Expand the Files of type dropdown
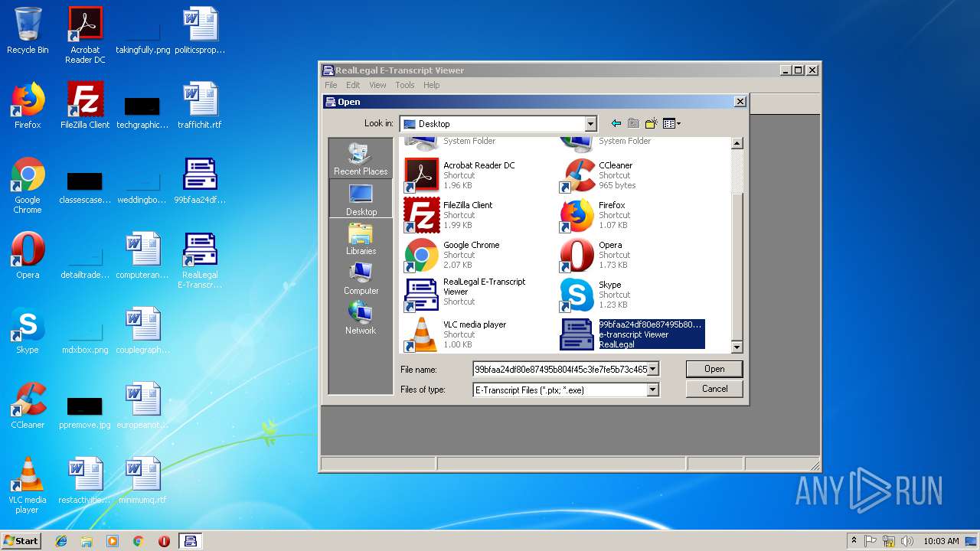 pyautogui.click(x=652, y=390)
